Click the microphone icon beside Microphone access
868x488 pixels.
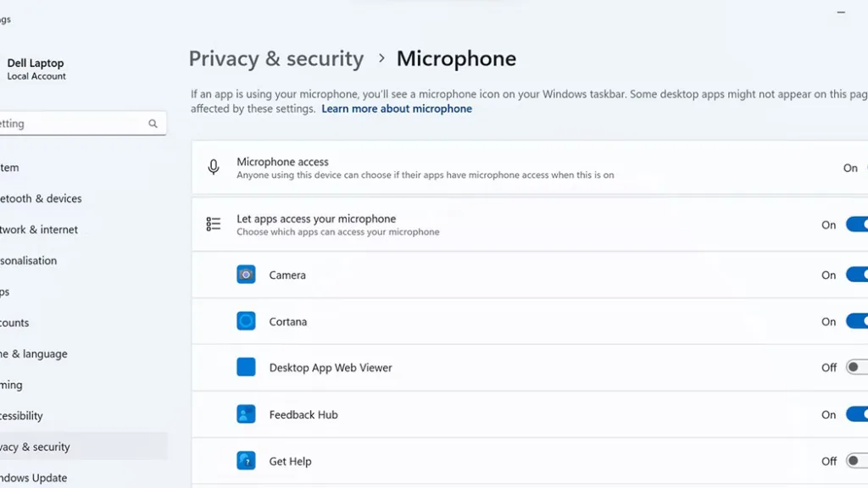coord(213,167)
